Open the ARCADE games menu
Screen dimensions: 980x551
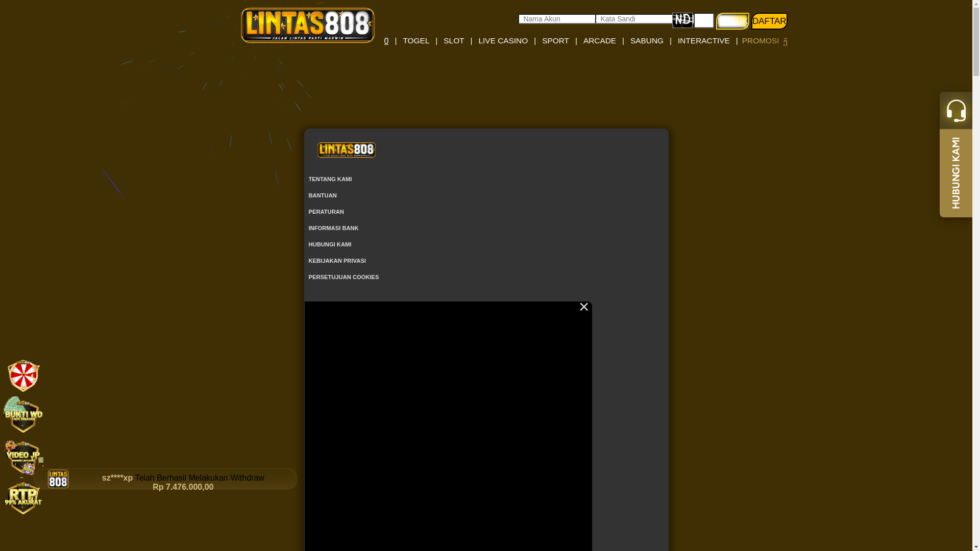pyautogui.click(x=599, y=41)
